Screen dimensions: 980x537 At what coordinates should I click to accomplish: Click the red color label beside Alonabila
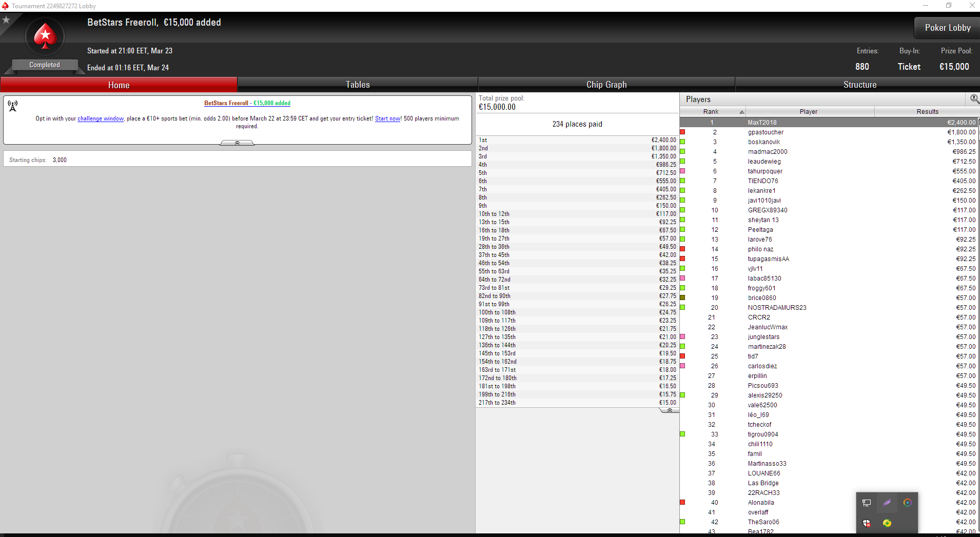(682, 502)
